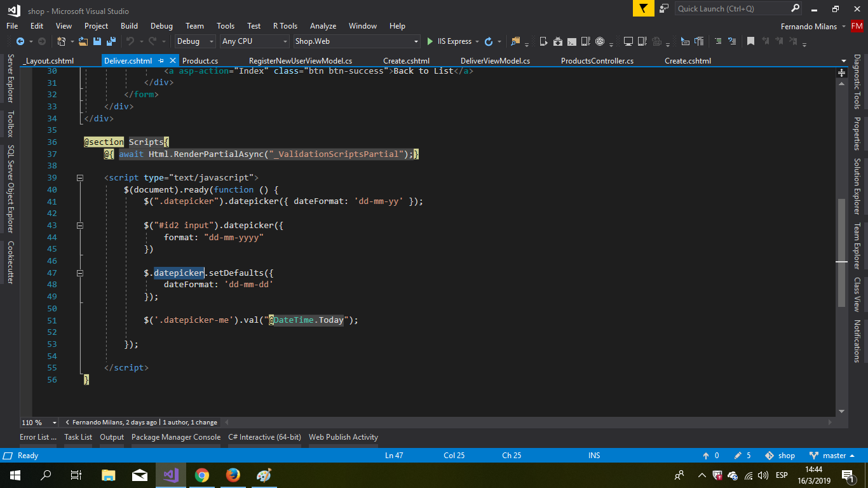Click the Undo arrow icon
The height and width of the screenshot is (488, 868).
pyautogui.click(x=130, y=41)
